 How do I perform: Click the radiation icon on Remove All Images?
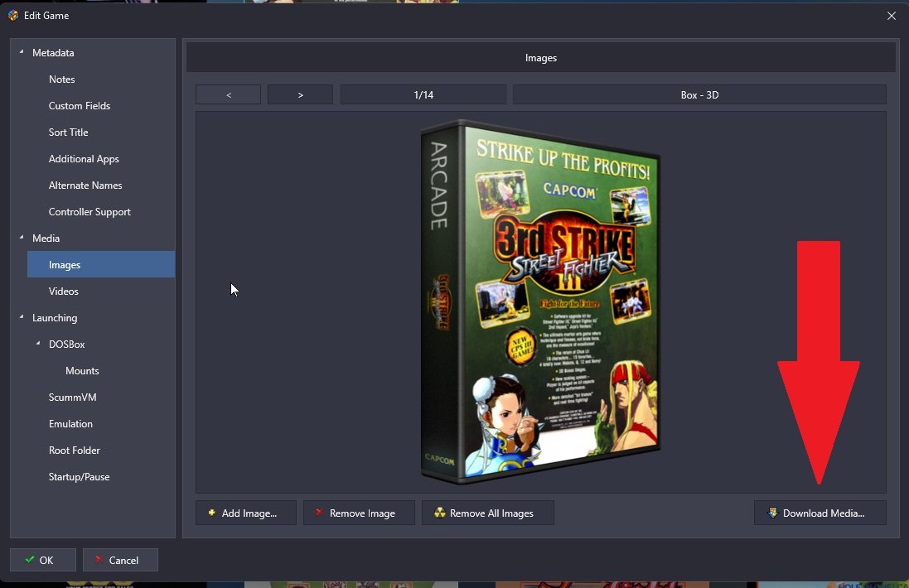click(x=440, y=513)
